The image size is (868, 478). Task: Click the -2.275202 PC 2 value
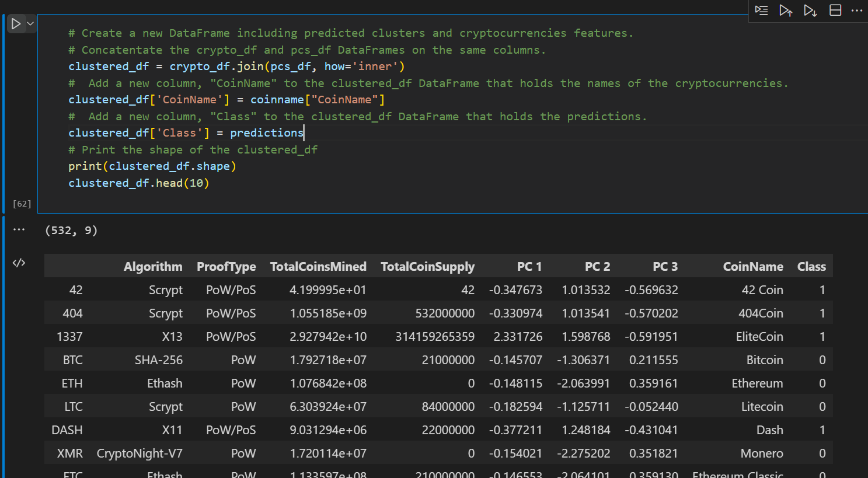[x=584, y=453]
